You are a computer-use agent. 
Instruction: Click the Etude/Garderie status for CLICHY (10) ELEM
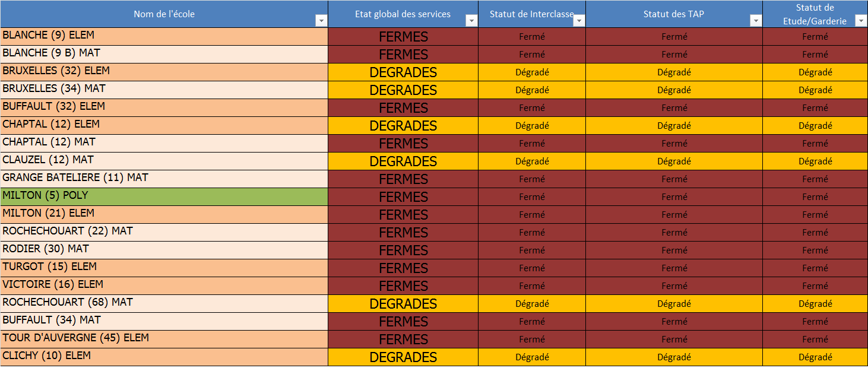(815, 357)
